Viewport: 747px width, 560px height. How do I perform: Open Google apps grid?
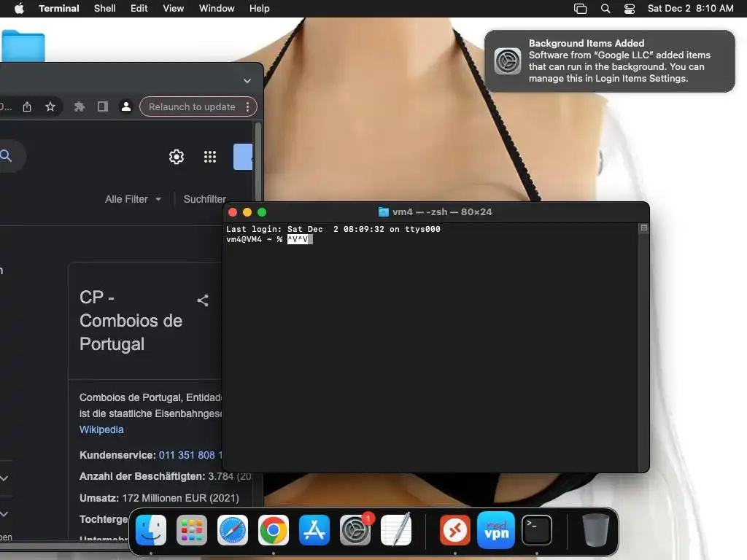click(210, 157)
